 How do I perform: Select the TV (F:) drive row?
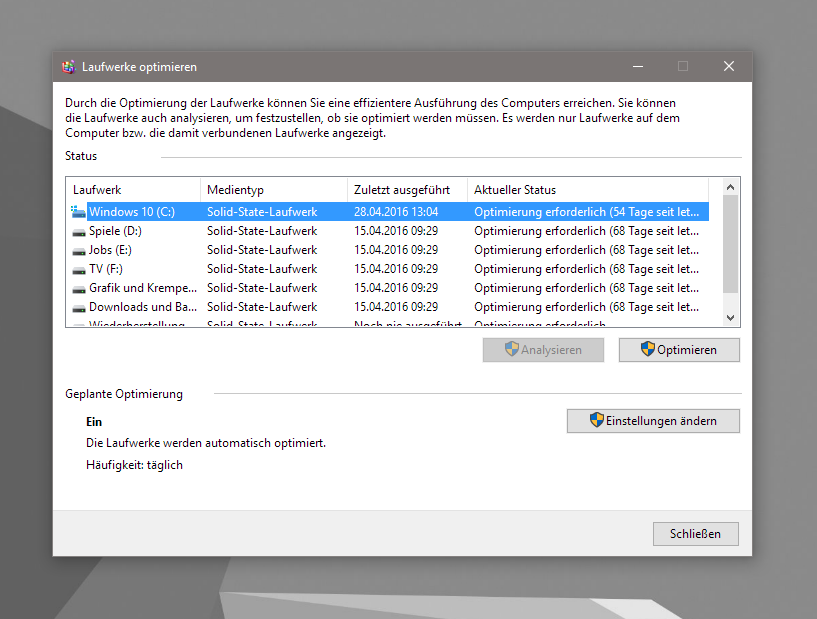click(x=389, y=269)
